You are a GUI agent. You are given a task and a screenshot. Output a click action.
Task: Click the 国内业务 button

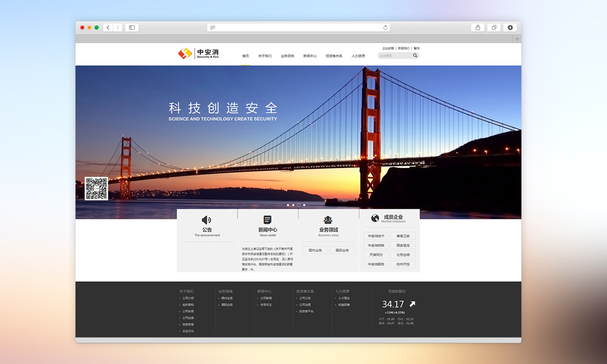tap(315, 250)
